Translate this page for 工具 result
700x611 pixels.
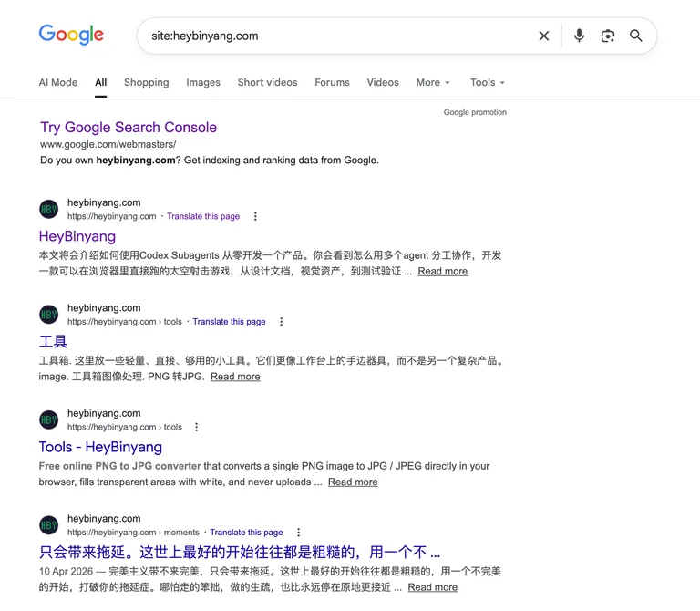click(x=229, y=322)
